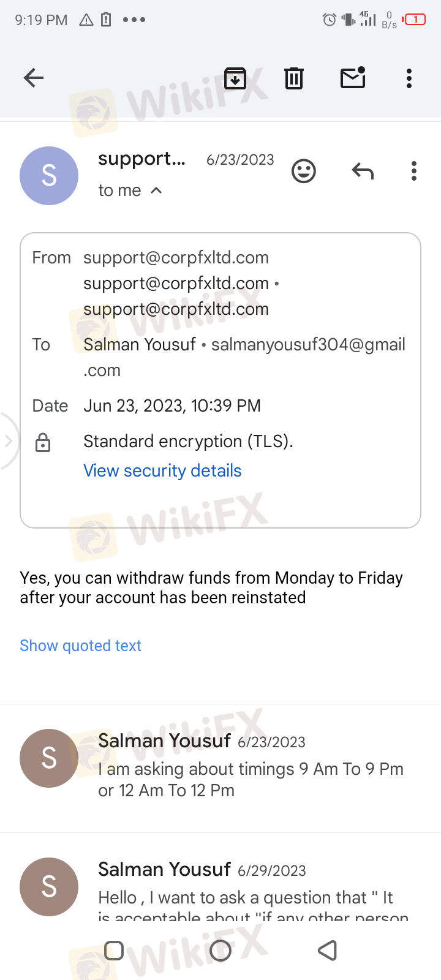Archive this email conversation

point(235,78)
